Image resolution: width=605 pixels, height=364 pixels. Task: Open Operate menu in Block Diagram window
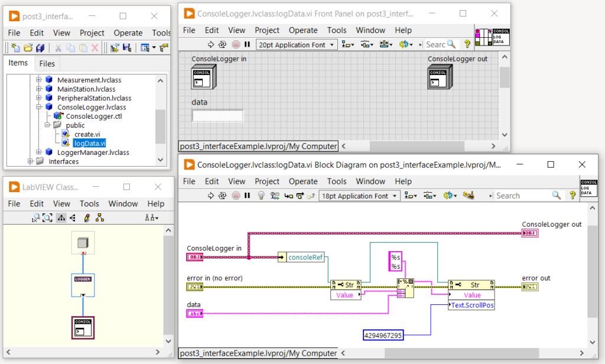pyautogui.click(x=303, y=181)
